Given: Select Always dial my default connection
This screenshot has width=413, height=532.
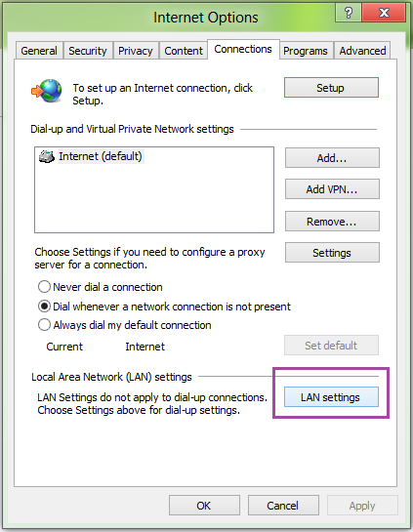Looking at the screenshot, I should 44,325.
